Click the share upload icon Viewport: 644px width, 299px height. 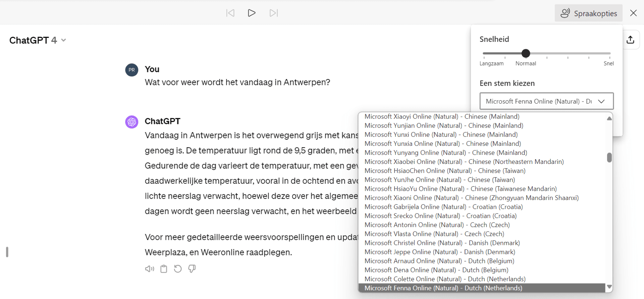pyautogui.click(x=631, y=40)
